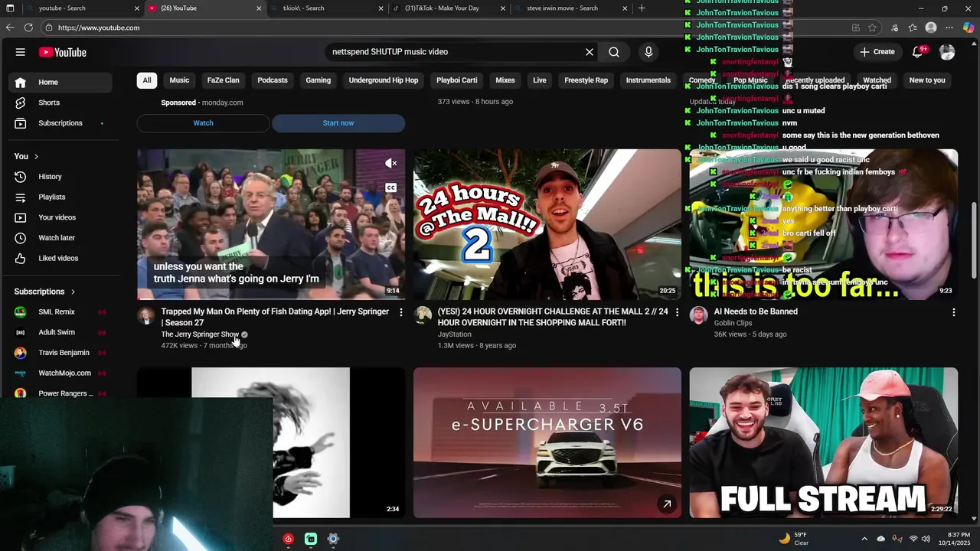Click inside the YouTube search field
Image resolution: width=980 pixels, height=551 pixels.
455,52
